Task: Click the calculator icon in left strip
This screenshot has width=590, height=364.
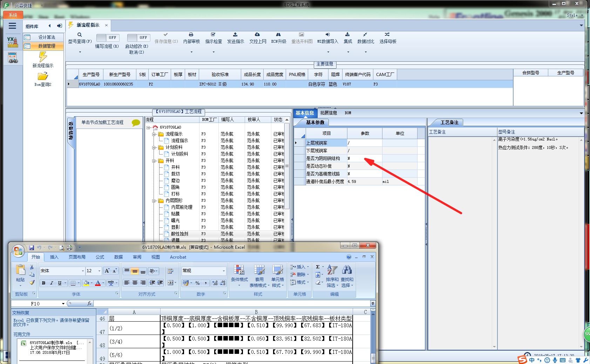Action: click(13, 58)
